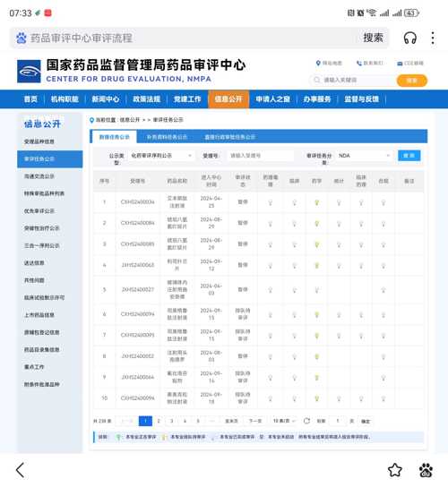Open the NDA review task type dropdown
The width and height of the screenshot is (448, 487).
tap(364, 156)
